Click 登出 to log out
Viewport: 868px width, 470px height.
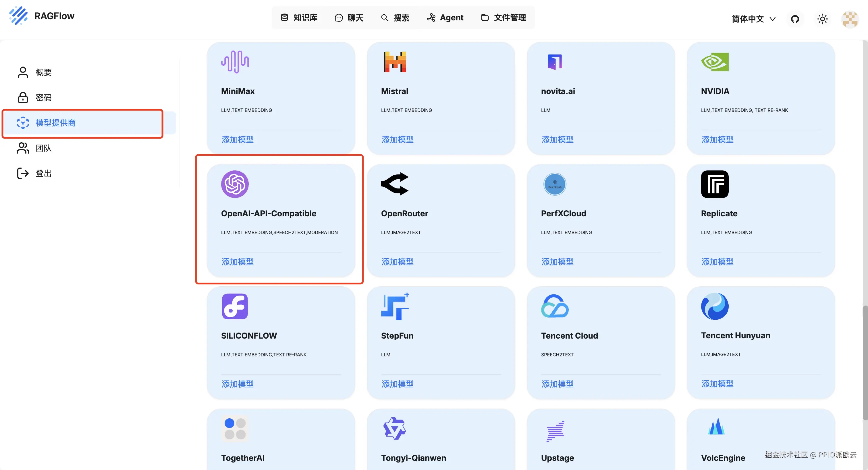[43, 173]
